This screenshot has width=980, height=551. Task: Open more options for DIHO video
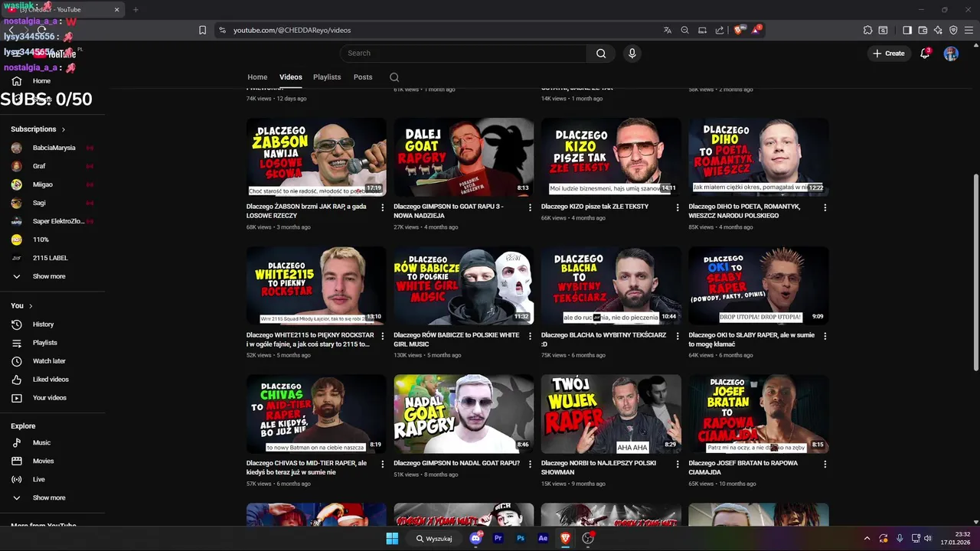825,207
